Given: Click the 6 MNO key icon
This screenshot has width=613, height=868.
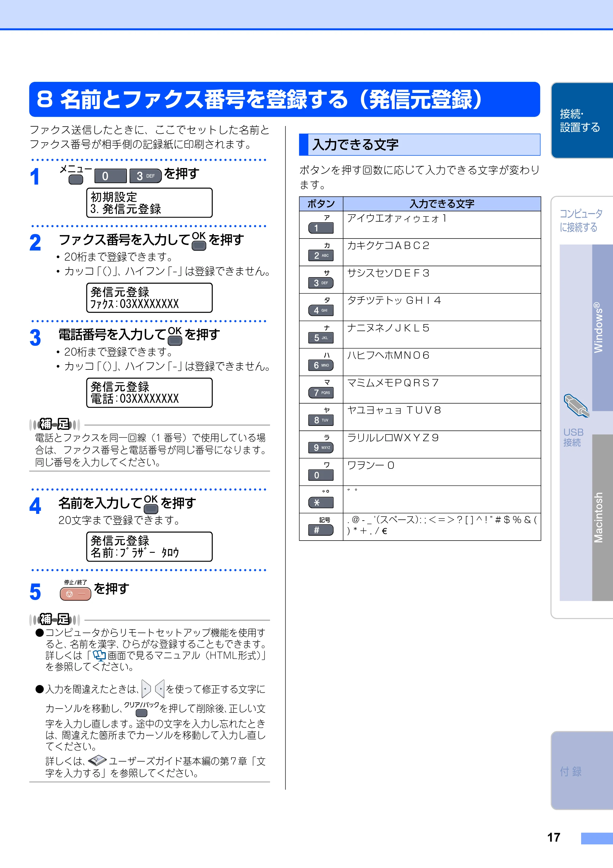Looking at the screenshot, I should point(321,365).
